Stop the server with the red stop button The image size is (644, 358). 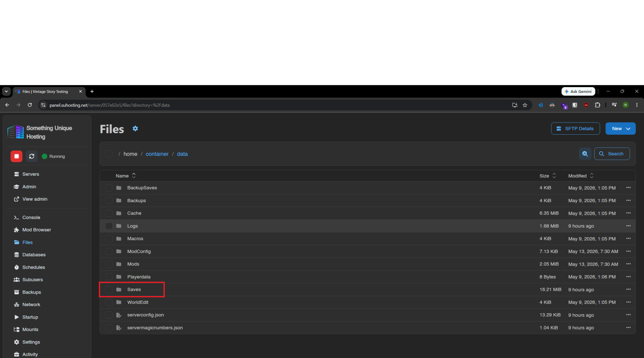[x=16, y=156]
